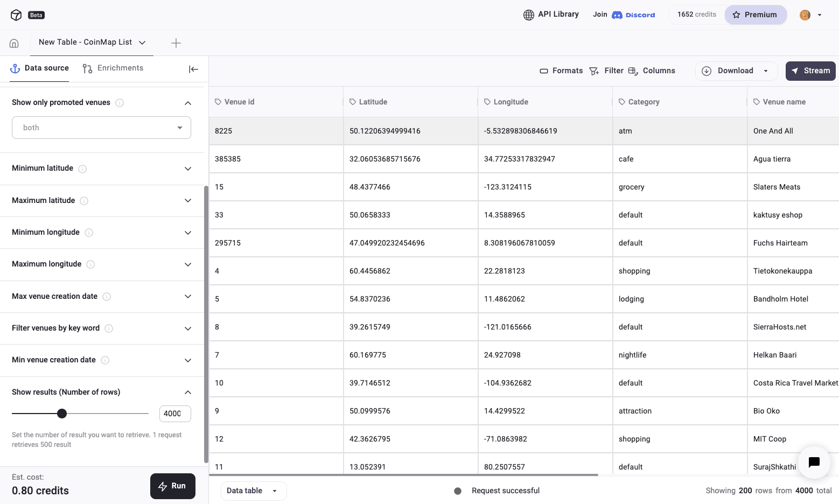
Task: Click the info icon beside Show only promoted venues
Action: coord(120,102)
